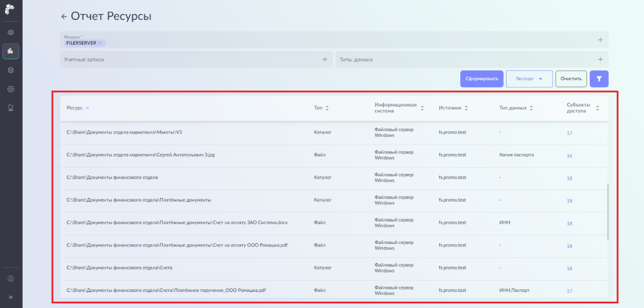Remove the FILERSERVER tag chip

tap(100, 43)
